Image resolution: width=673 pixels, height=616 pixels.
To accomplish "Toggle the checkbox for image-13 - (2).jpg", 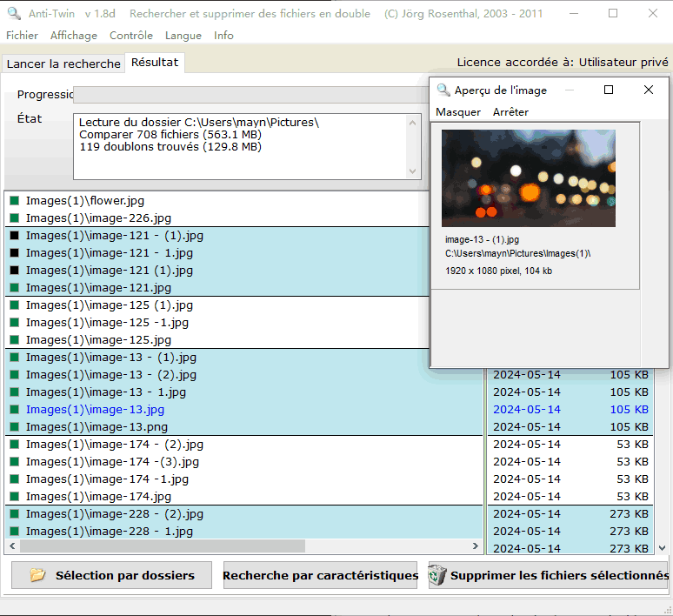I will click(15, 375).
